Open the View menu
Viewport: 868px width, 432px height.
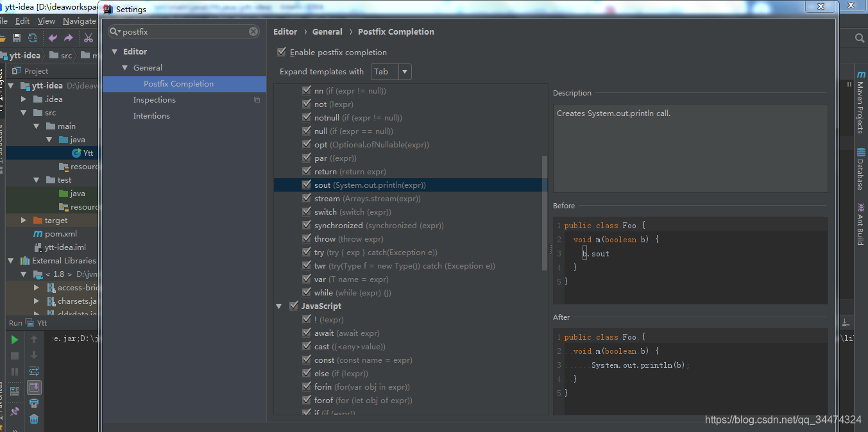(x=46, y=21)
